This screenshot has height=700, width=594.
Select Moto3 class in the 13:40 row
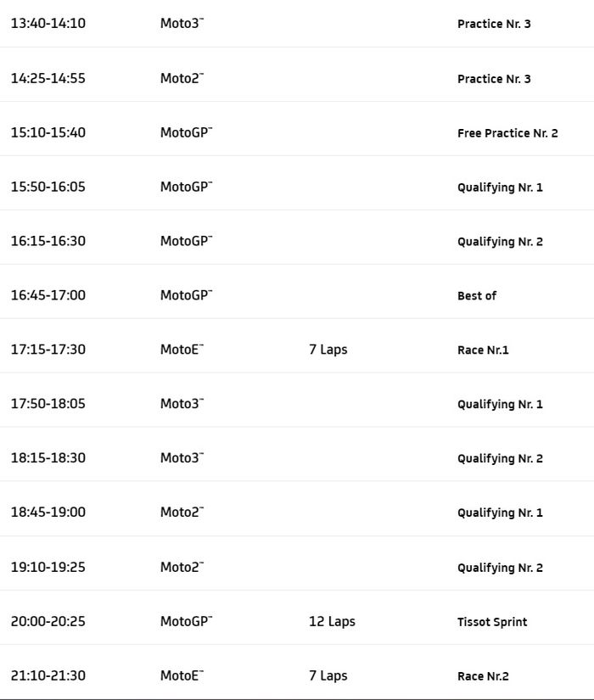coord(182,24)
